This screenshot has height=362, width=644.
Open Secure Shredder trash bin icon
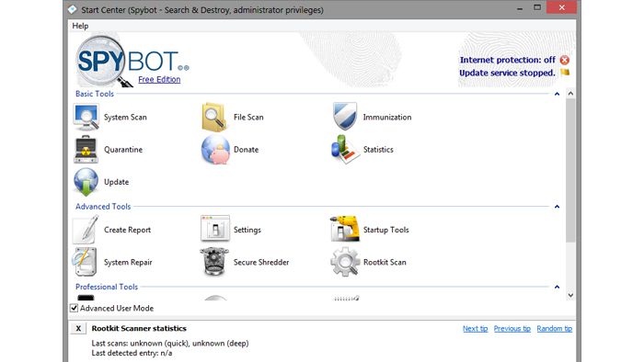click(x=214, y=262)
